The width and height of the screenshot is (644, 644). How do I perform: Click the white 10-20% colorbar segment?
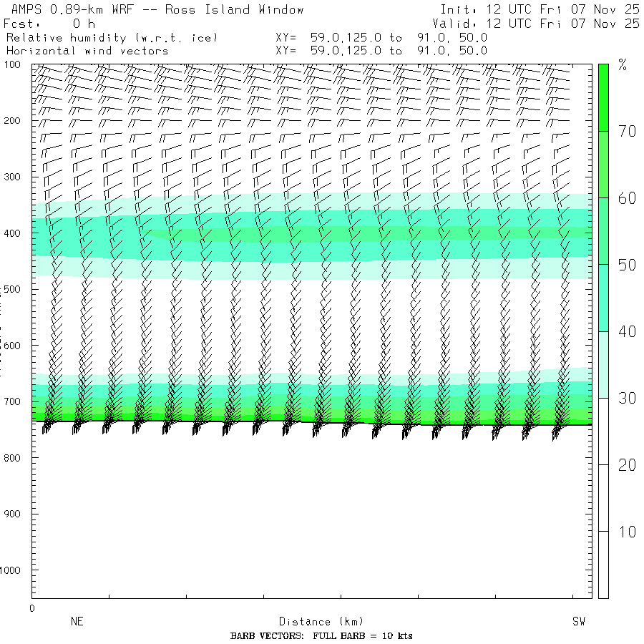pyautogui.click(x=603, y=498)
